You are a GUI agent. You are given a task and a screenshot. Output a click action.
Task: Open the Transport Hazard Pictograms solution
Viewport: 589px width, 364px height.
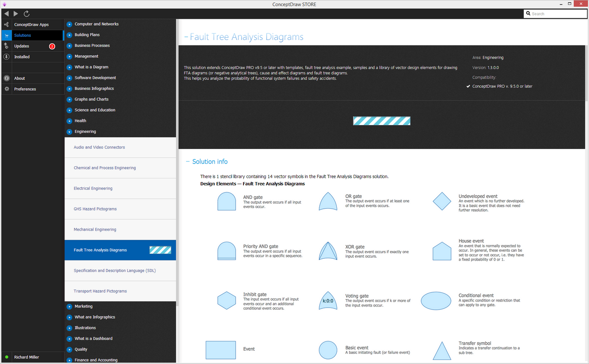click(120, 291)
